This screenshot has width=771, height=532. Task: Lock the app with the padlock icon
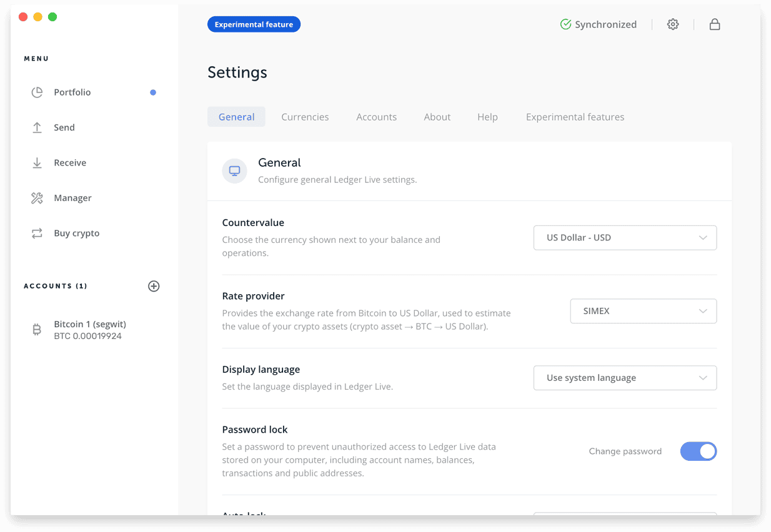715,24
